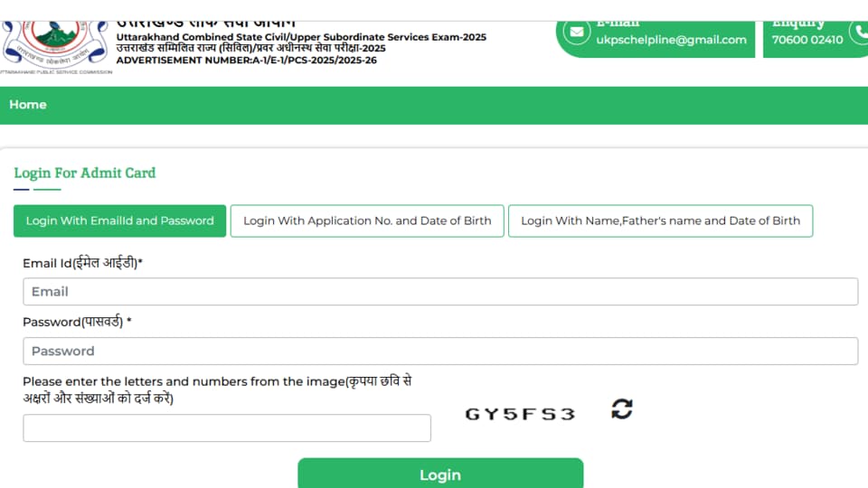The width and height of the screenshot is (868, 488).
Task: Click the Login For Admit Card heading
Action: coord(85,174)
